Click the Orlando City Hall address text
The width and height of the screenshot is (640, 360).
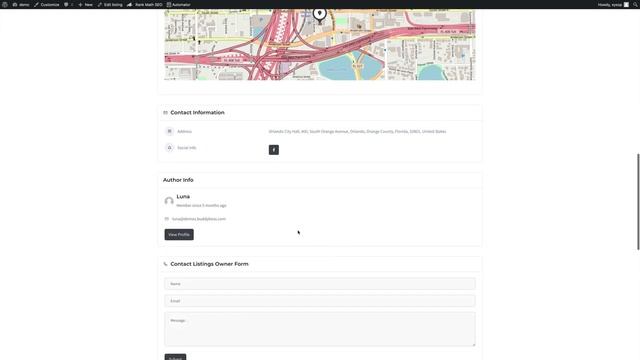pos(357,131)
